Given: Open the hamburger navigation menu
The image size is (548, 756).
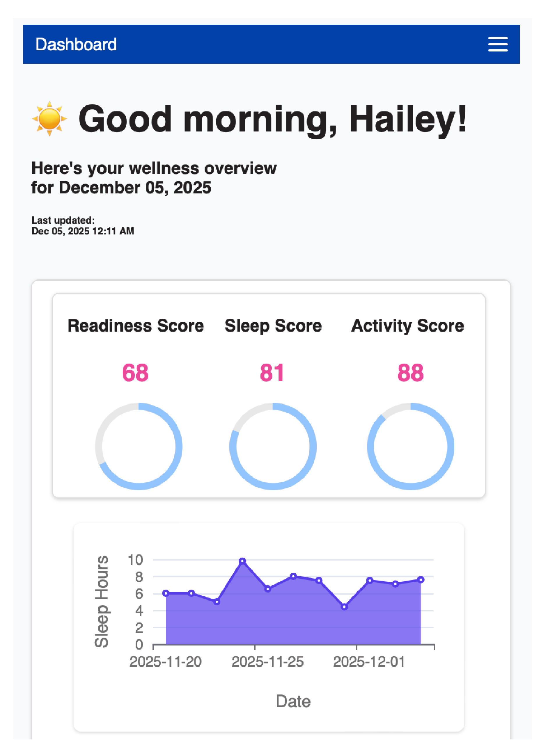Looking at the screenshot, I should tap(498, 44).
